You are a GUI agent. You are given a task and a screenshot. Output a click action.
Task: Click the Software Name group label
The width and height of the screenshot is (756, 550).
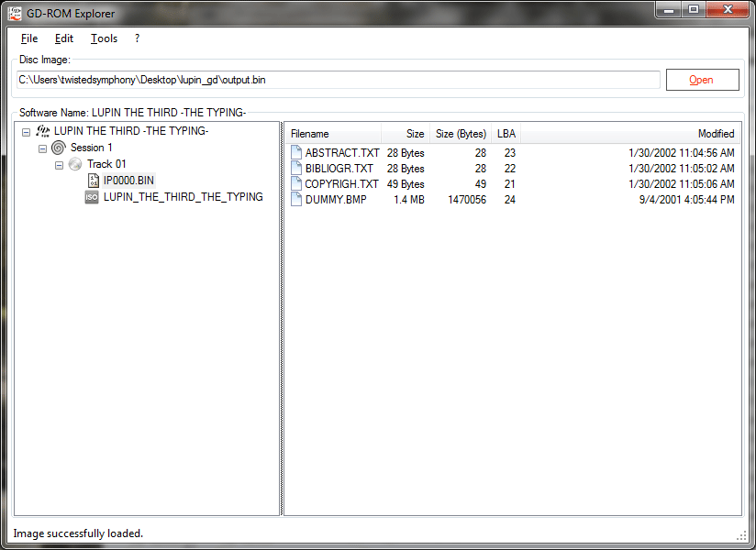(133, 113)
